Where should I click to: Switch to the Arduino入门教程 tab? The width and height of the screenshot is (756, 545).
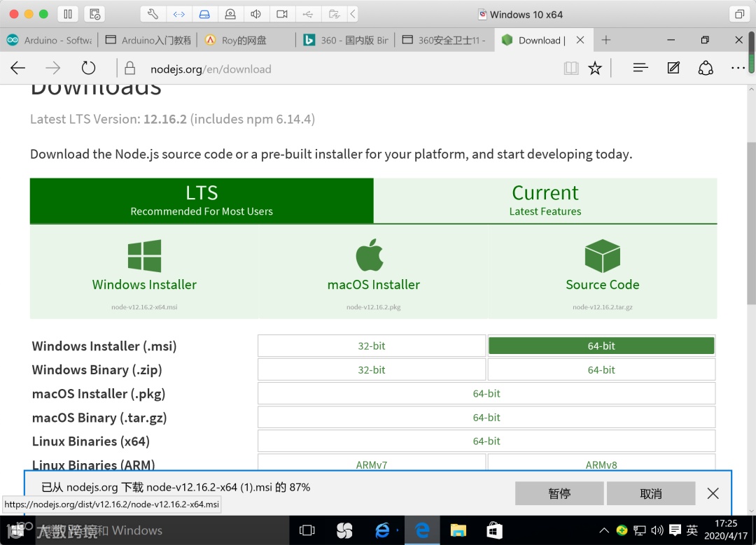tap(148, 40)
